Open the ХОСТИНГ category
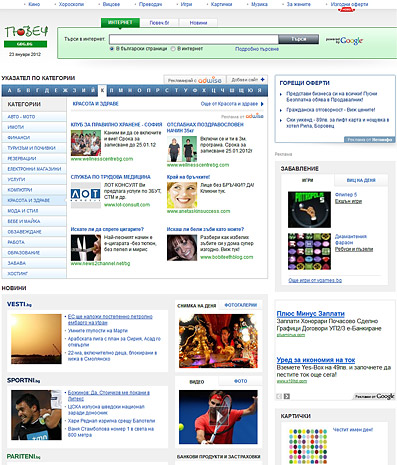The width and height of the screenshot is (397, 465). (34, 273)
